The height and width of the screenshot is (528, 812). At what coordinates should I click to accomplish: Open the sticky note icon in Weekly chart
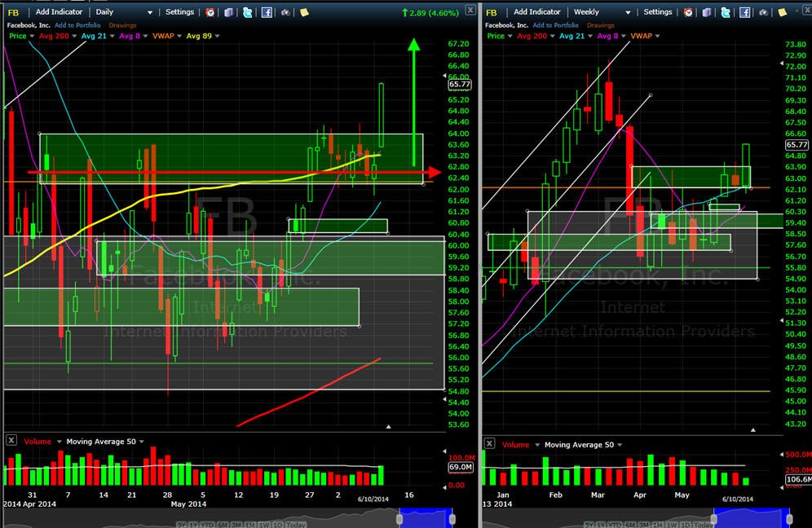783,12
